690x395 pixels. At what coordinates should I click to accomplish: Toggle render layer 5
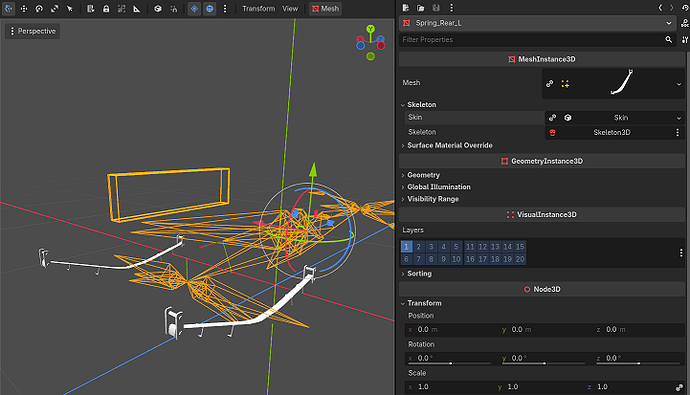pos(456,247)
